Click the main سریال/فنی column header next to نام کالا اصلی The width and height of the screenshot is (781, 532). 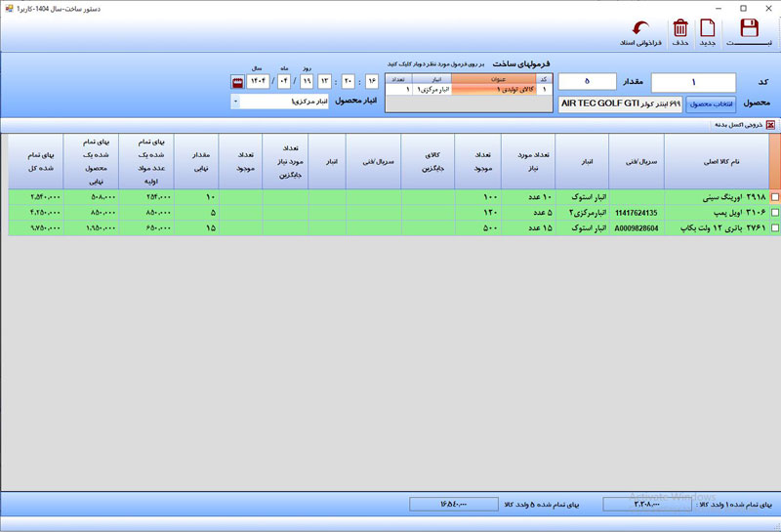pyautogui.click(x=637, y=161)
